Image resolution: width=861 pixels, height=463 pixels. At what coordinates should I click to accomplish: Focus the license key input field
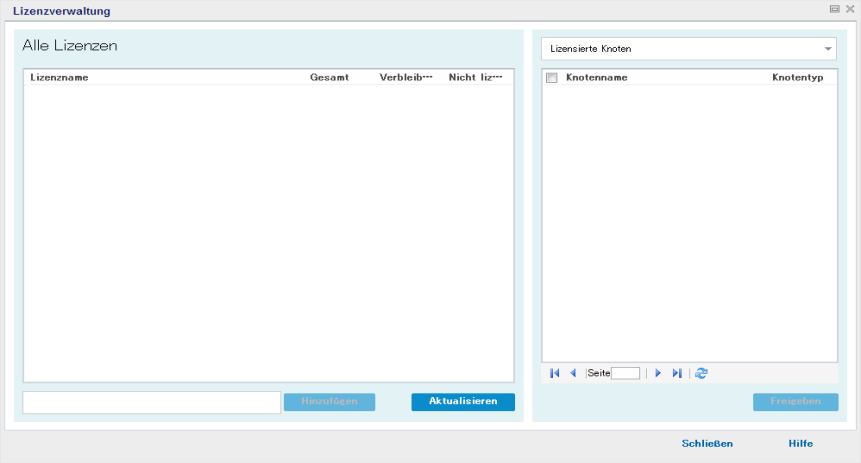coord(152,403)
